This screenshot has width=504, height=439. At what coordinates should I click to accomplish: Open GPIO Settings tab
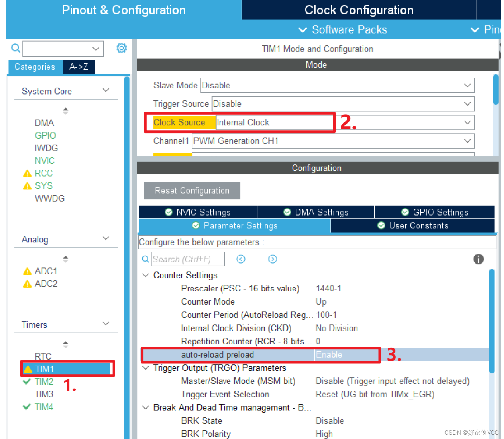(434, 212)
